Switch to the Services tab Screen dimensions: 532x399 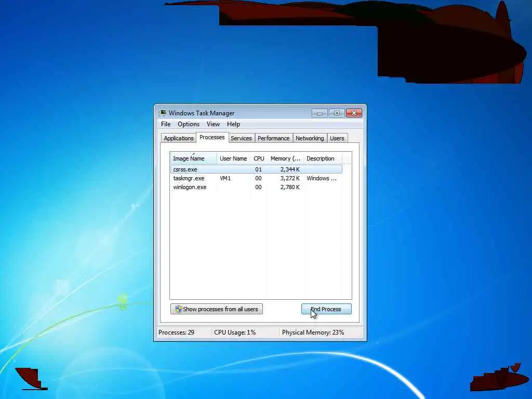241,138
